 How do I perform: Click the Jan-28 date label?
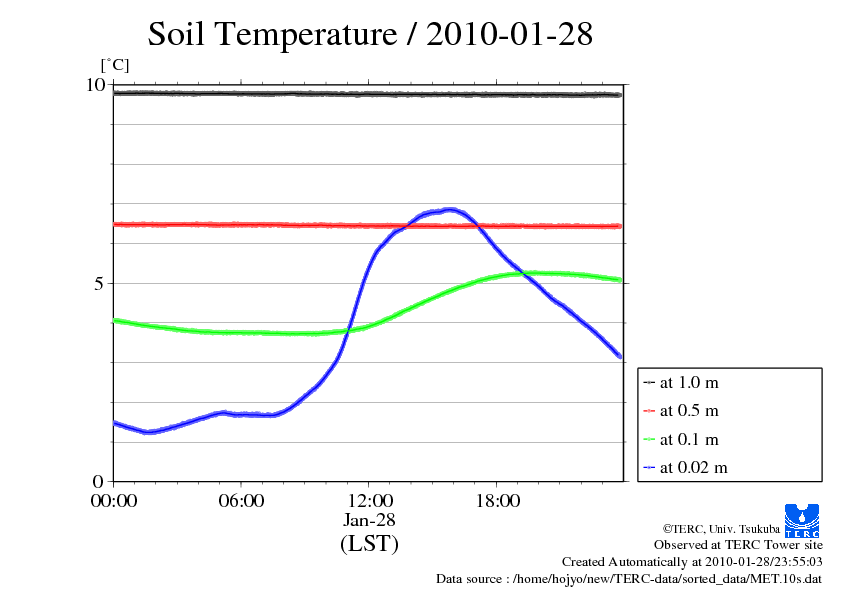369,520
